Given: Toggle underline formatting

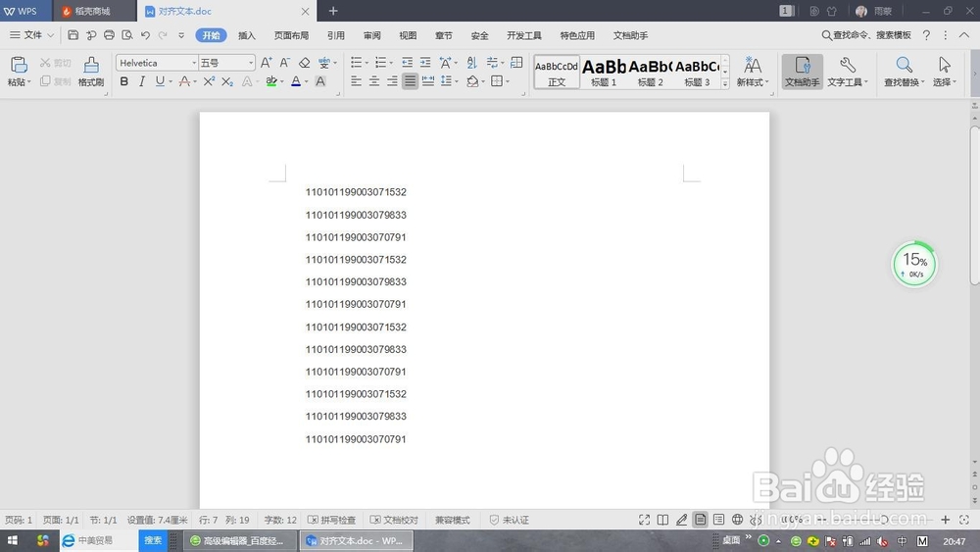Looking at the screenshot, I should pyautogui.click(x=160, y=81).
